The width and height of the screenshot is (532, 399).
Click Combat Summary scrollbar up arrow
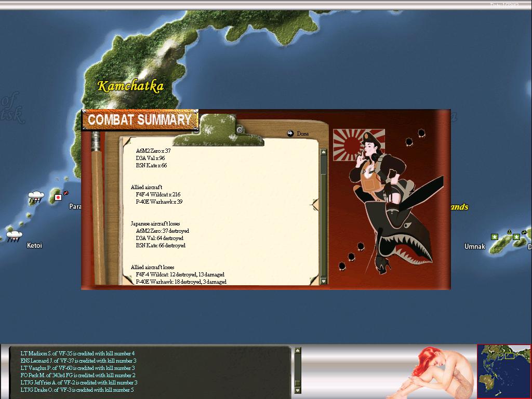click(323, 152)
